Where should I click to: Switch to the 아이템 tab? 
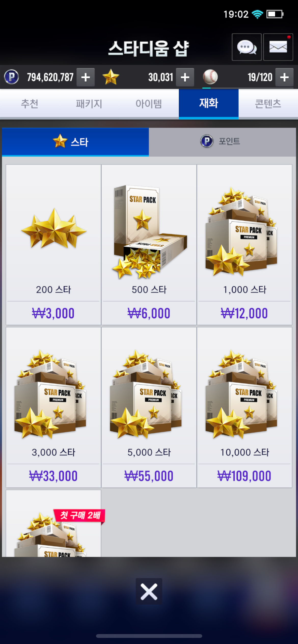[149, 104]
